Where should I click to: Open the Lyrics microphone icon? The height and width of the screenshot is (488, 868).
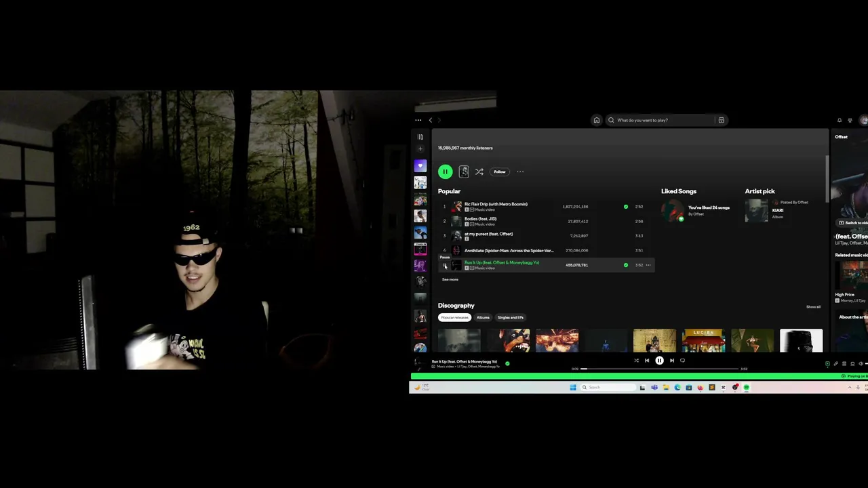point(835,364)
